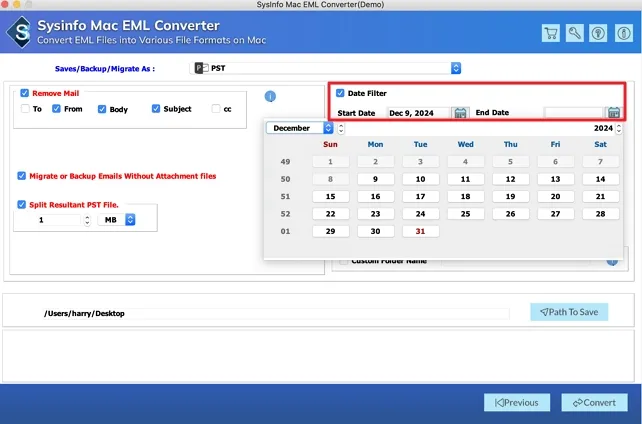Click the shopping cart purchase icon
Viewport: 642px width, 424px height.
tap(550, 33)
